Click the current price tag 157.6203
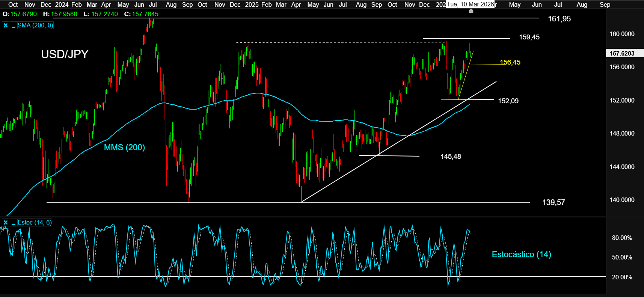 click(622, 53)
